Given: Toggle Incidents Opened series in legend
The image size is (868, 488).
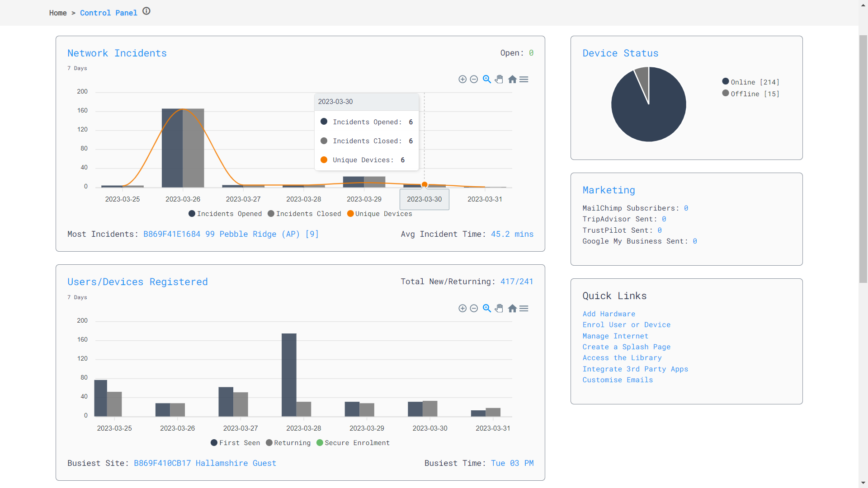Looking at the screenshot, I should point(225,214).
